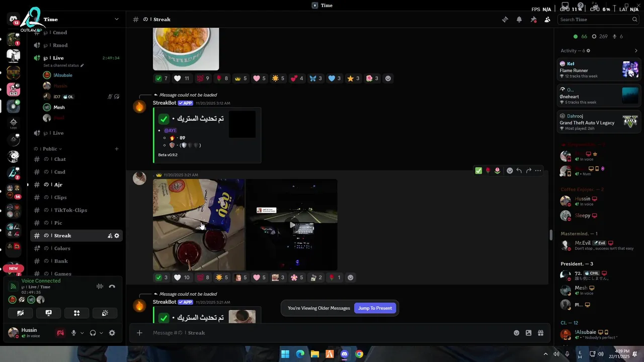Image resolution: width=644 pixels, height=362 pixels.
Task: Select member Sleepy in member list
Action: tap(599, 215)
